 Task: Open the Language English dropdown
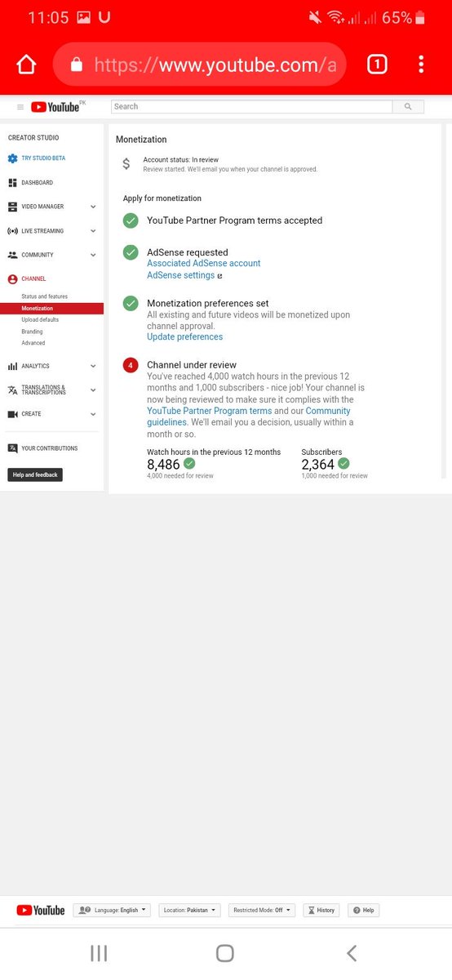[x=112, y=910]
